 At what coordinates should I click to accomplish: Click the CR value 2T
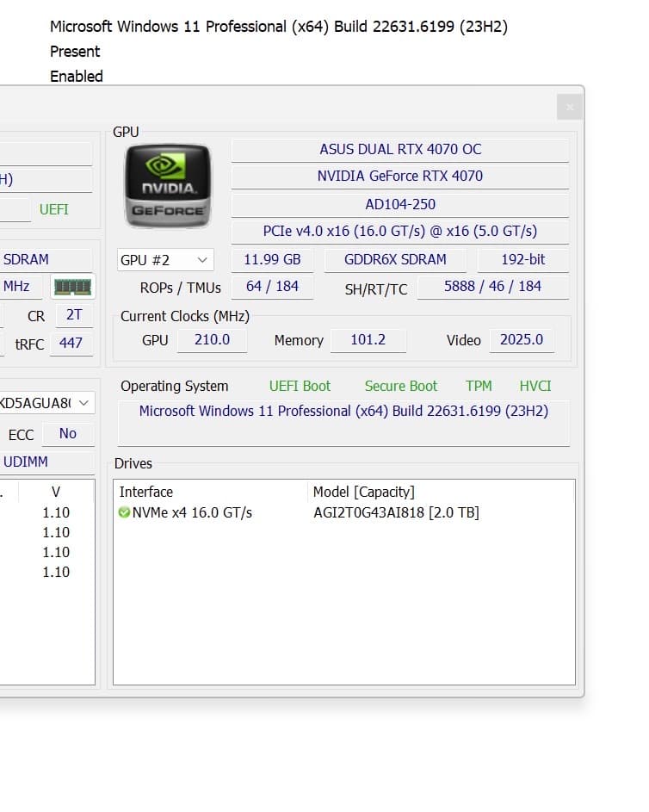74,315
